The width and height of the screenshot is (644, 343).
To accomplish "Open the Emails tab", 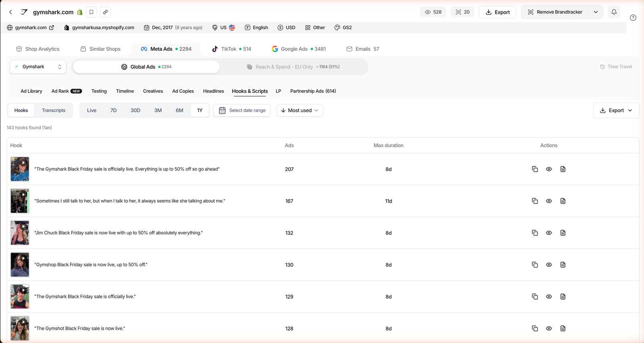I will tap(363, 49).
